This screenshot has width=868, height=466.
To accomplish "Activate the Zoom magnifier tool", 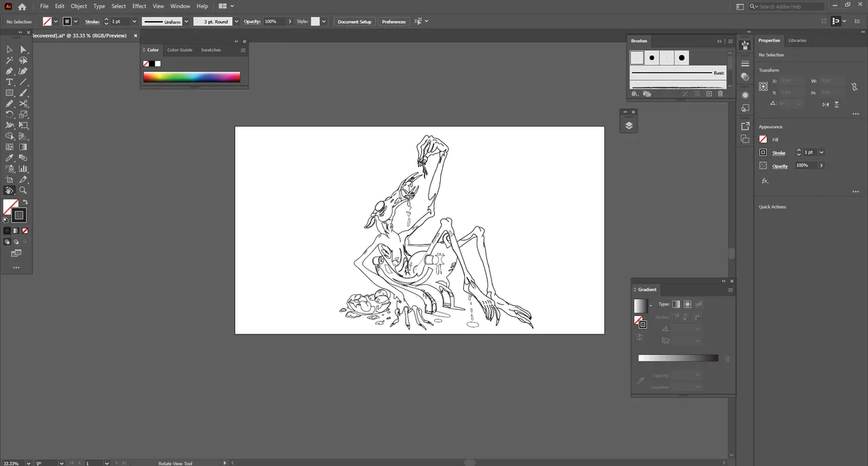I will pyautogui.click(x=23, y=191).
